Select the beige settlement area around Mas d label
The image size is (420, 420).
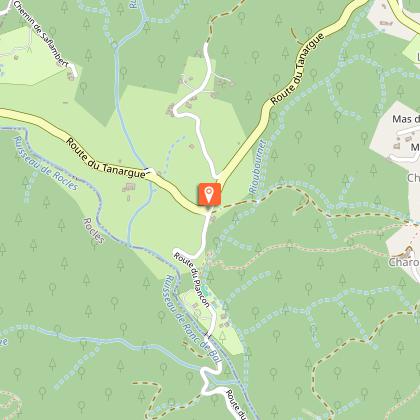(x=397, y=132)
